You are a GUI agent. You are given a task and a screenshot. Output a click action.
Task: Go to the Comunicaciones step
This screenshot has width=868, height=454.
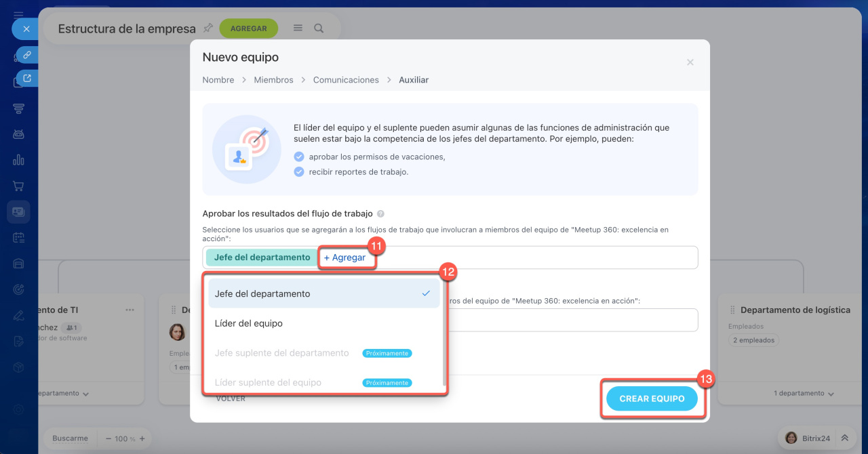346,80
